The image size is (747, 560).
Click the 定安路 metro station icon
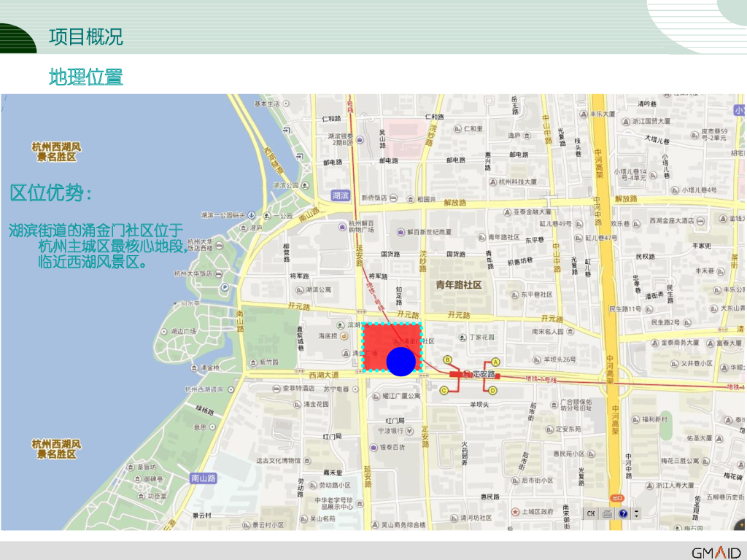(467, 374)
